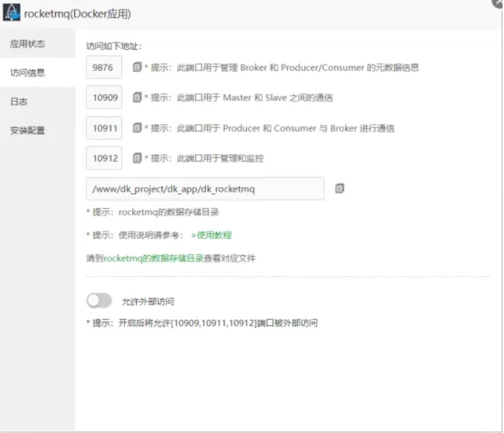Close the rocketmq dialog window
The image size is (504, 433).
click(x=498, y=3)
